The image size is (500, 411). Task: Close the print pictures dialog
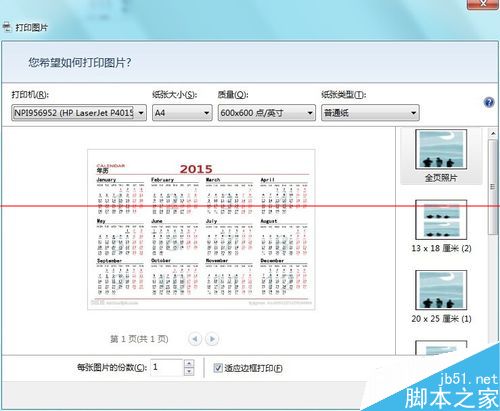coord(483,4)
